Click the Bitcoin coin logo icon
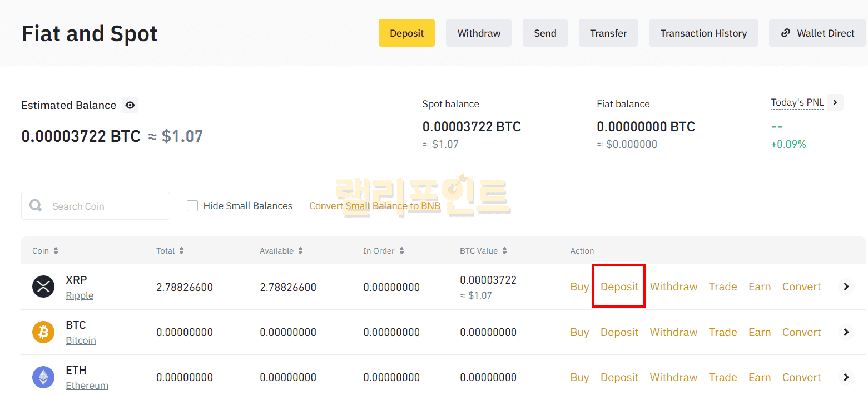This screenshot has width=868, height=395. click(43, 332)
